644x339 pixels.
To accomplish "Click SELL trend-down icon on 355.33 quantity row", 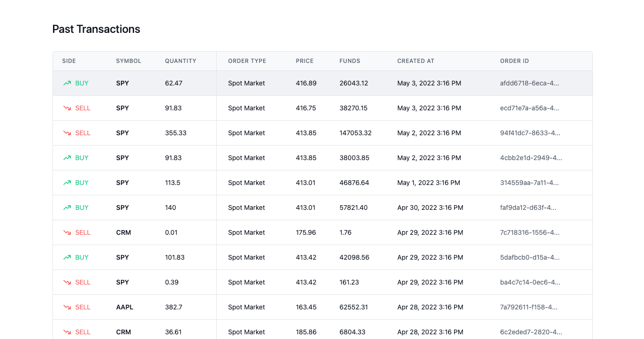I will coord(67,133).
